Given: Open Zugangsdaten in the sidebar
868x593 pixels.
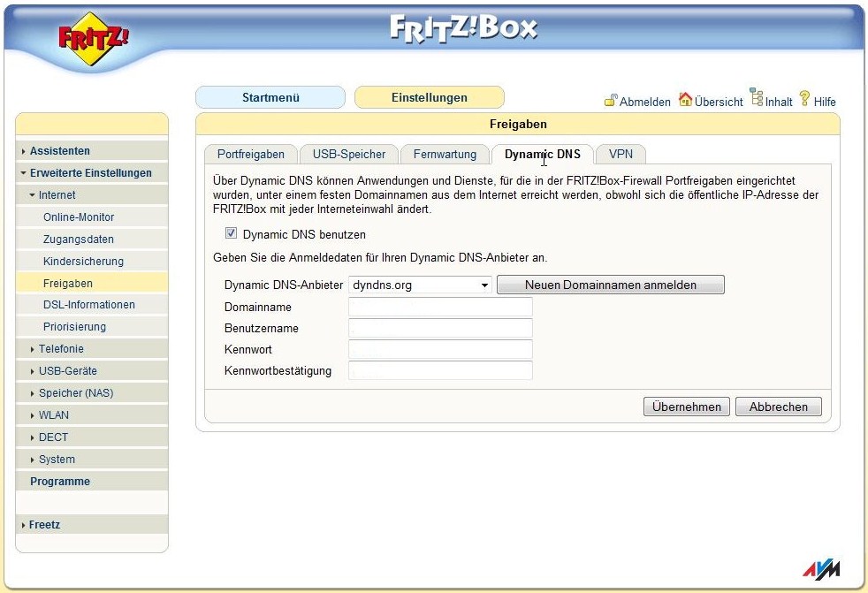Looking at the screenshot, I should point(92,239).
